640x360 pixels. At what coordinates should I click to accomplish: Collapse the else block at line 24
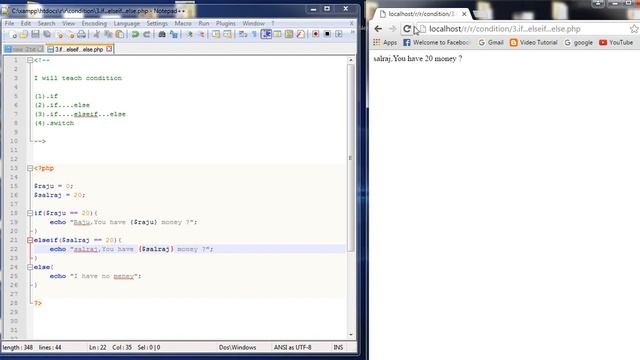pos(30,267)
